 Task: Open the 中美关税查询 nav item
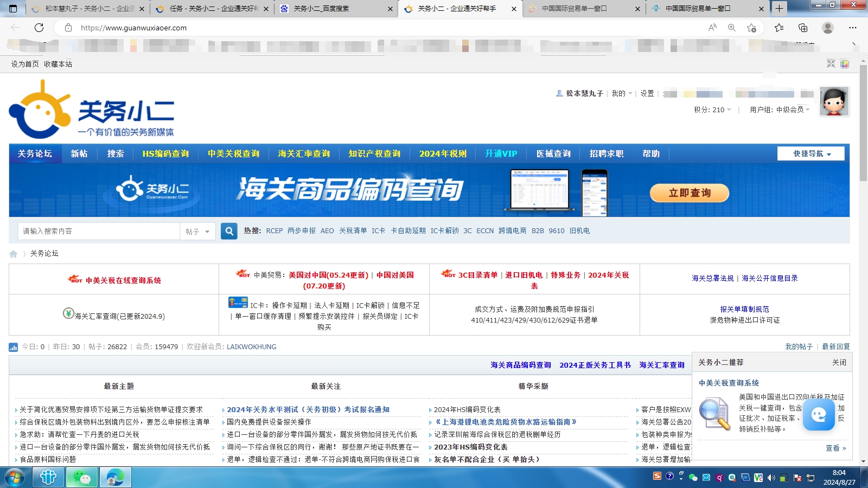click(233, 153)
